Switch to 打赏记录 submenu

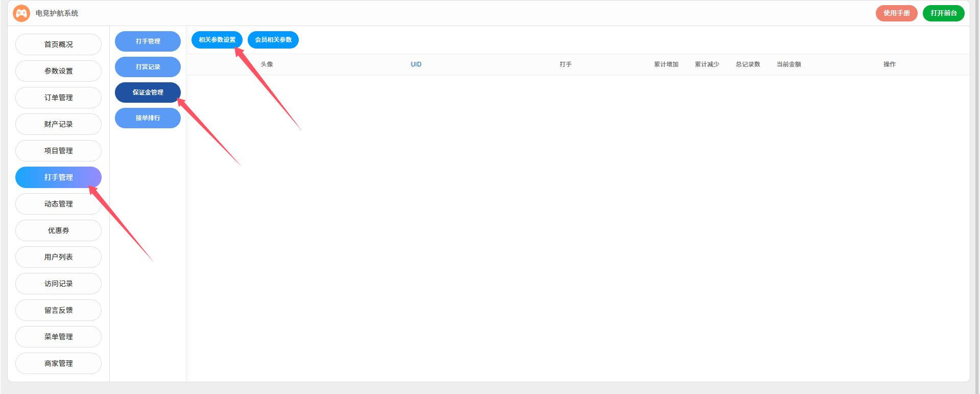[x=148, y=67]
